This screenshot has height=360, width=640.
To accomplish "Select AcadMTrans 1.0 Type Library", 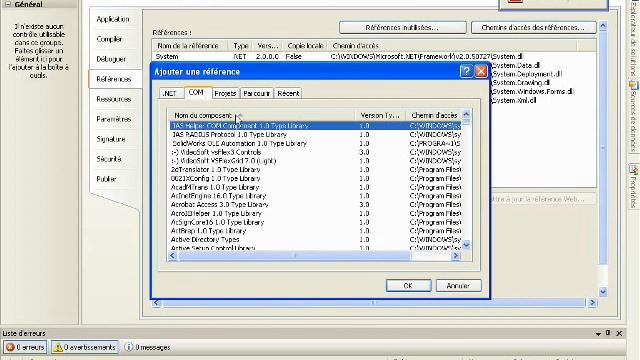I will pyautogui.click(x=315, y=187).
